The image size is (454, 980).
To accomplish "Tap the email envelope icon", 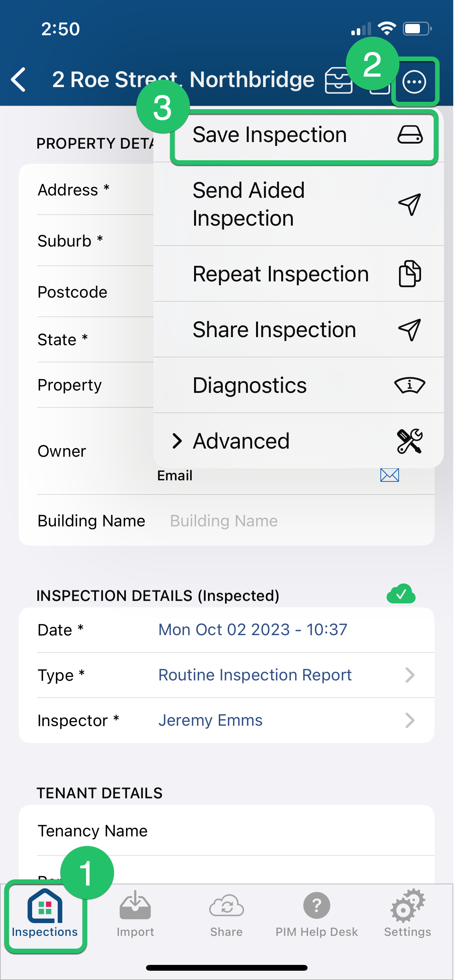I will pos(389,475).
